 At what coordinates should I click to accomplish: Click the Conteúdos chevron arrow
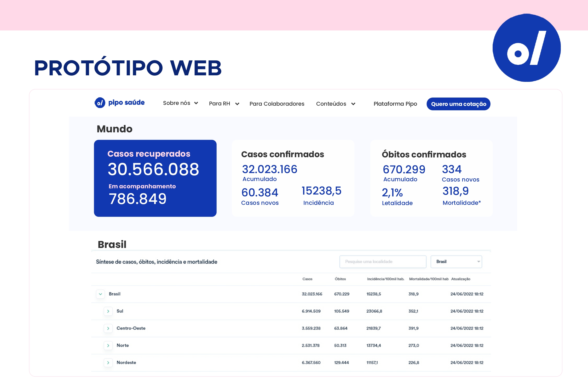click(353, 104)
